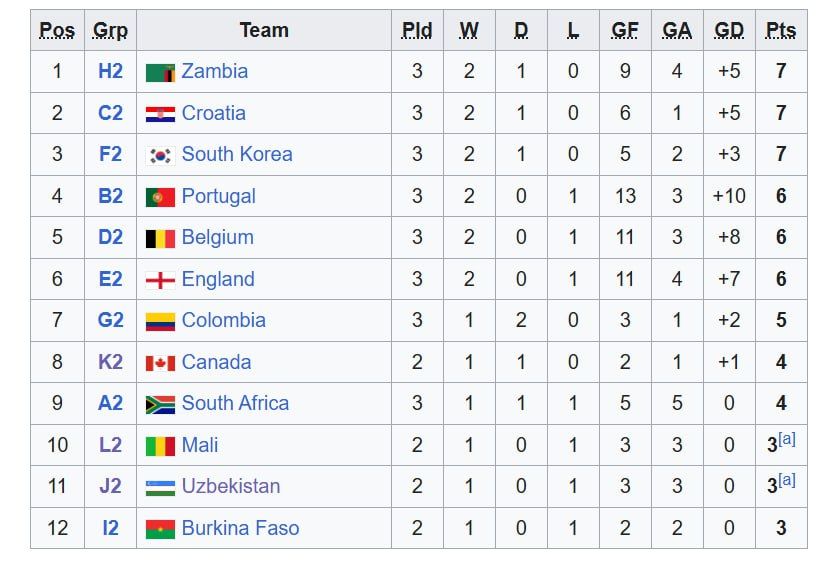Click footnote [a] in Uzbekistan's row
The height and width of the screenshot is (570, 837).
[787, 480]
